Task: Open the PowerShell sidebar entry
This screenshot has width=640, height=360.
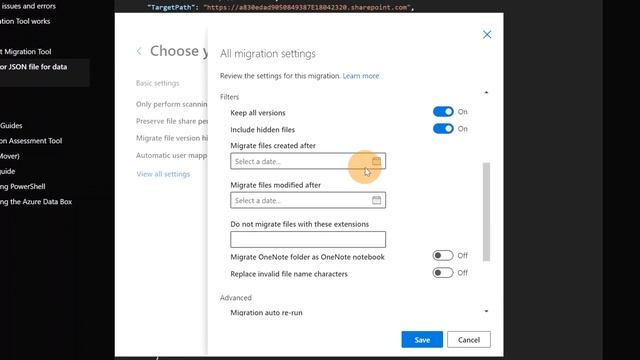Action: (x=22, y=187)
